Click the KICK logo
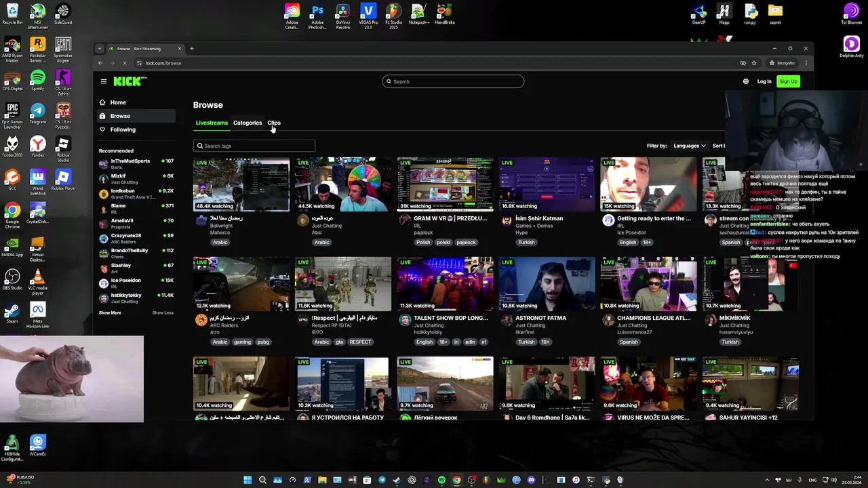Image resolution: width=868 pixels, height=488 pixels. point(130,81)
